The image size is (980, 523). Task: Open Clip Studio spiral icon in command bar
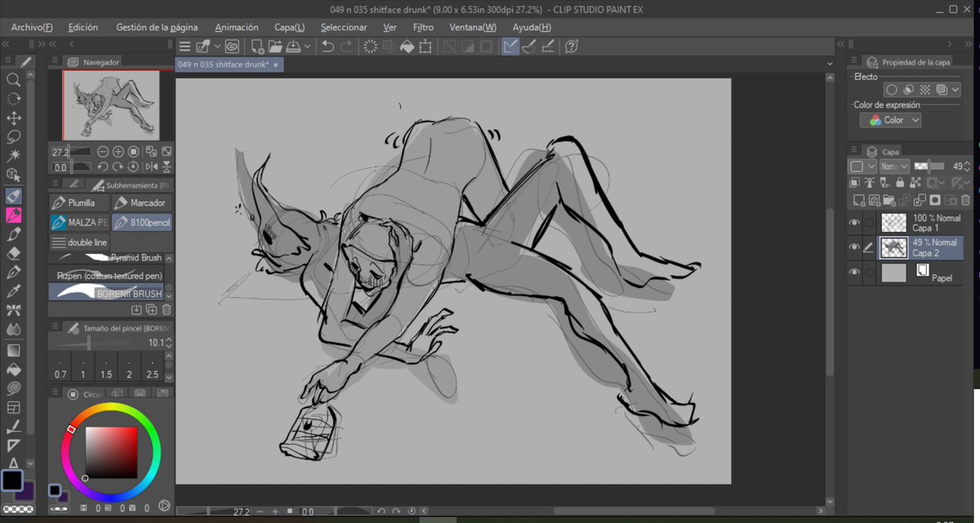pos(232,47)
